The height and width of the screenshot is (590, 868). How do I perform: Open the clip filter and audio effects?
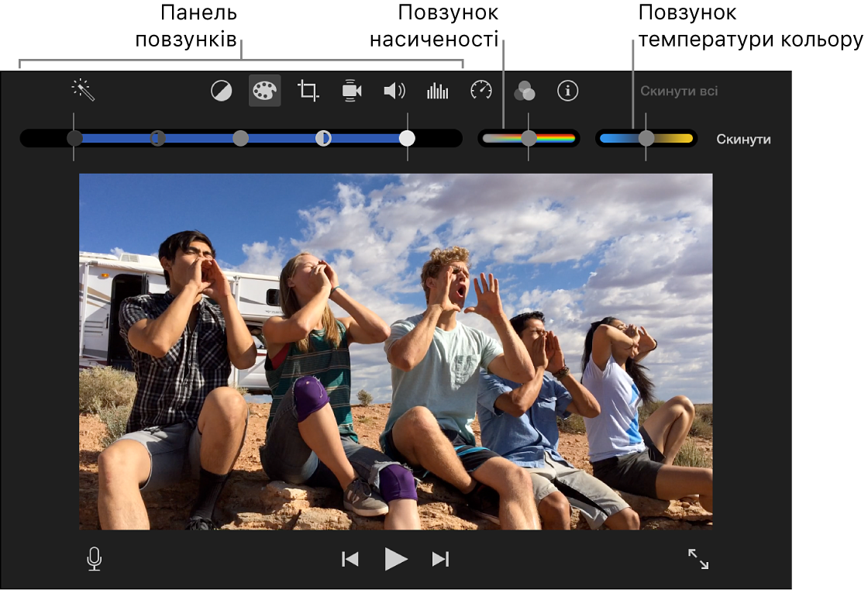[x=525, y=91]
